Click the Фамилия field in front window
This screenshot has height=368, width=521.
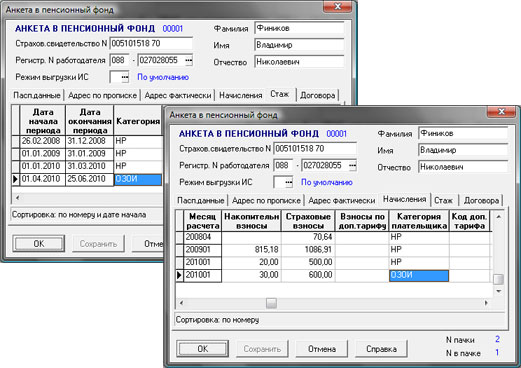point(463,133)
